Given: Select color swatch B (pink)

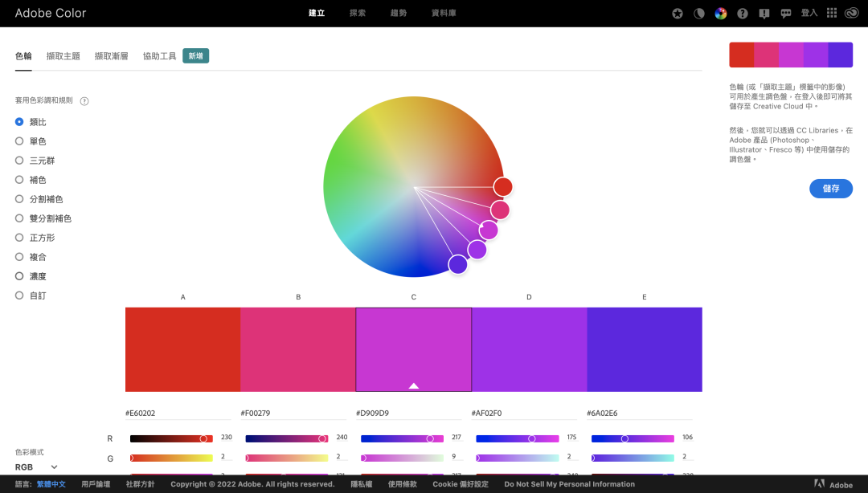Looking at the screenshot, I should pos(298,350).
